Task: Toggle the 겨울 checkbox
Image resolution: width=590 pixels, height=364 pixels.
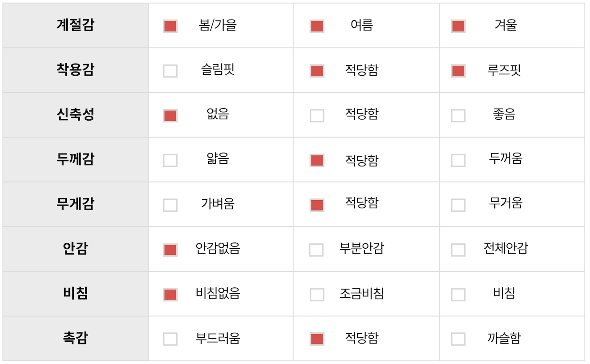Action: pyautogui.click(x=458, y=26)
